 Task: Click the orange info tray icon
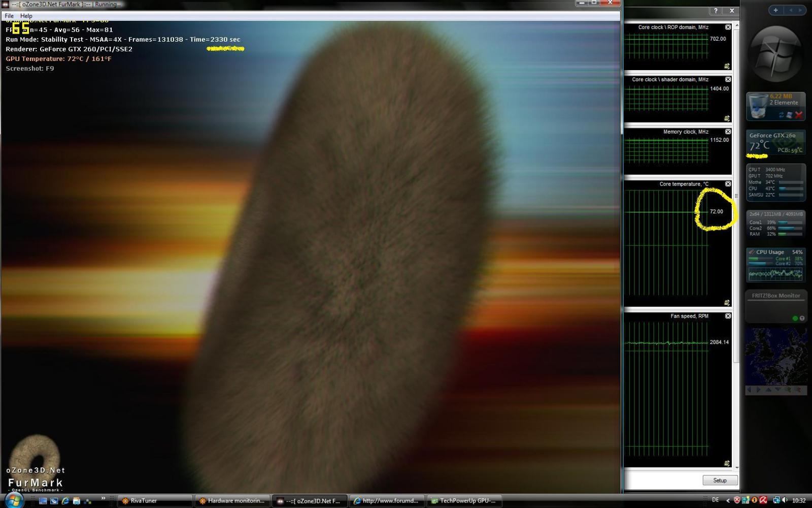(755, 500)
